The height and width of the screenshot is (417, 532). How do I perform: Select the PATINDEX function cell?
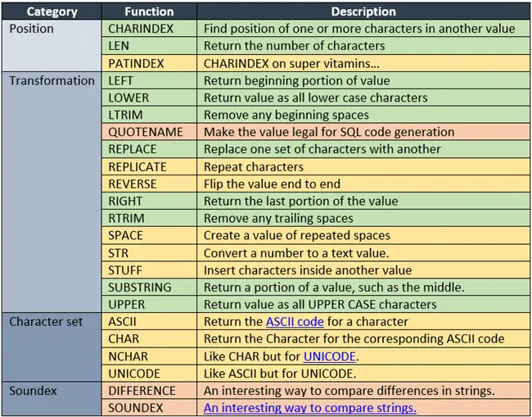[x=149, y=64]
